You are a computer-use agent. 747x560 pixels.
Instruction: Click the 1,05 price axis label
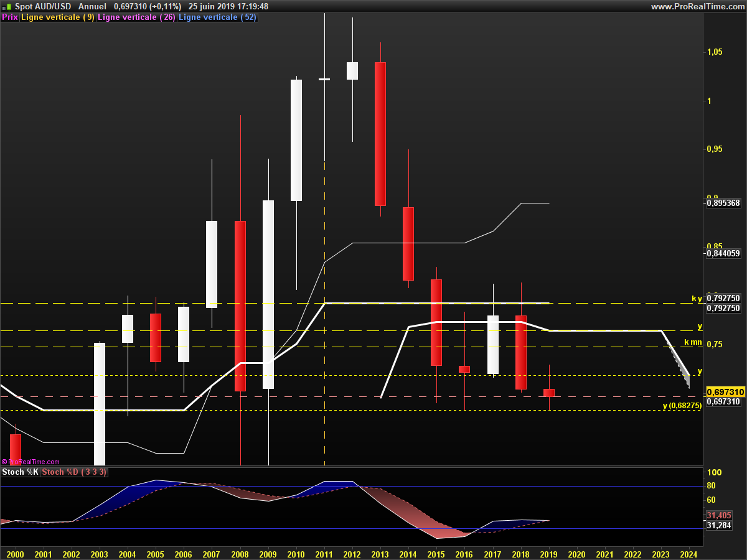715,52
